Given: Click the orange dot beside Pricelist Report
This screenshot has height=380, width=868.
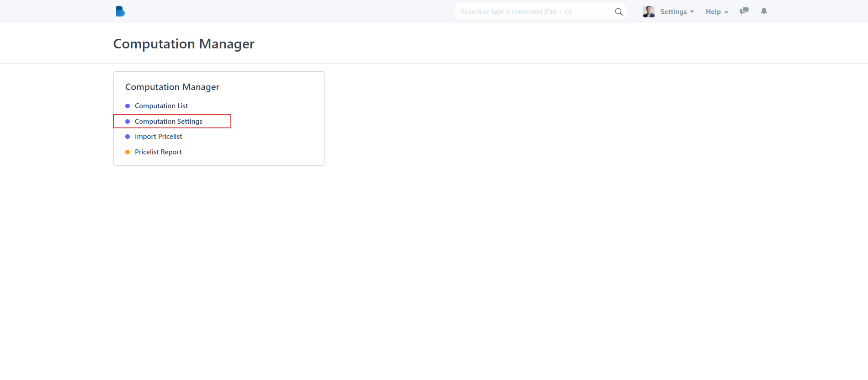Looking at the screenshot, I should pyautogui.click(x=128, y=152).
